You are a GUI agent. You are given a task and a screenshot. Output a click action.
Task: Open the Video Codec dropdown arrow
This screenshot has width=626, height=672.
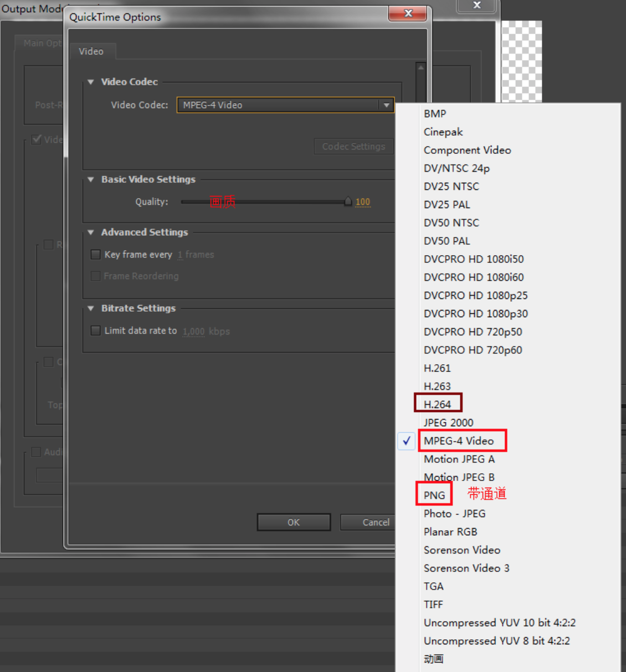click(386, 105)
